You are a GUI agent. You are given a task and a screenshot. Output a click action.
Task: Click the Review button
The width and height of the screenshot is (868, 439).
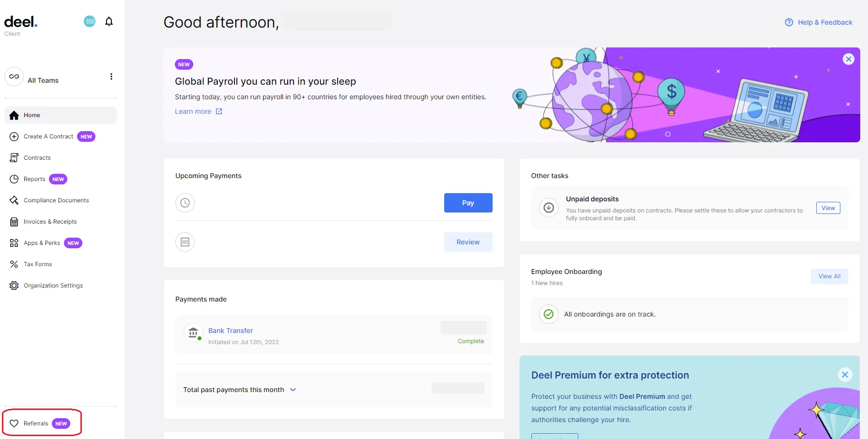(x=468, y=242)
